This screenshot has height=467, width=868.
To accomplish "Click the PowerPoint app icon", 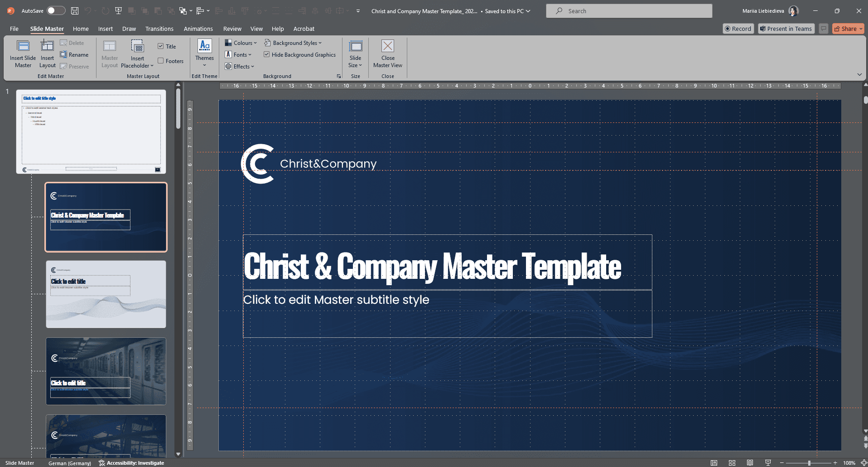I will 10,11.
